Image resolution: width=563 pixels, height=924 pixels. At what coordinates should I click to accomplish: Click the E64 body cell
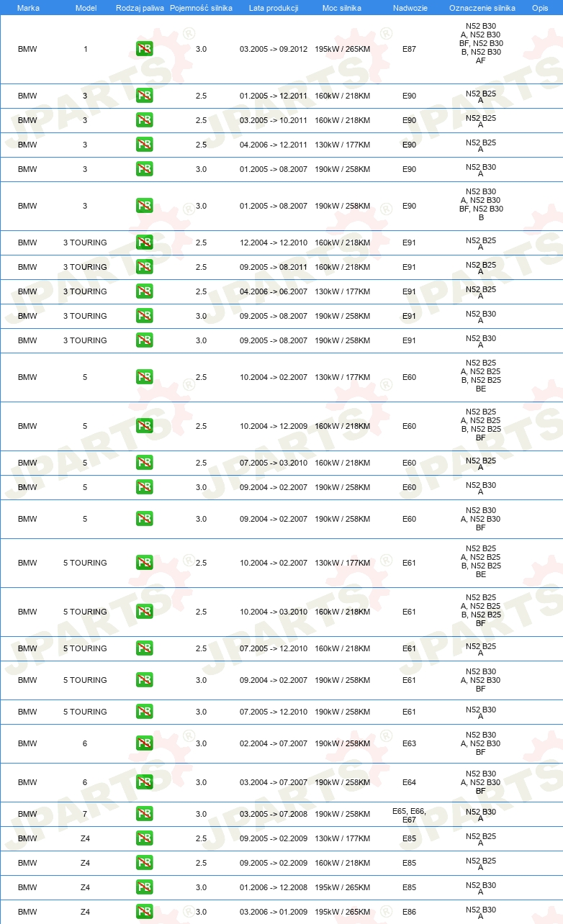pyautogui.click(x=409, y=782)
